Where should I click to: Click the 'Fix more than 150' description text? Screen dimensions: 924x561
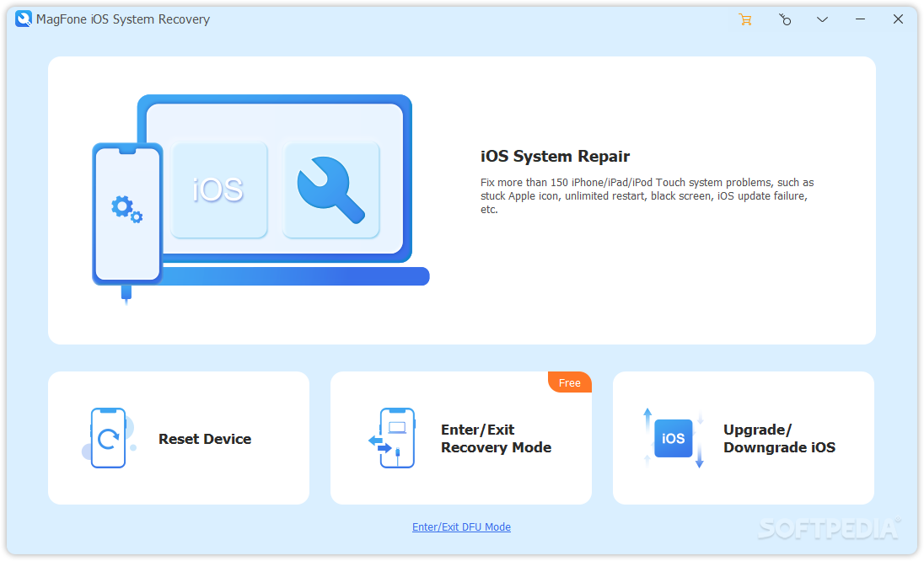tap(647, 196)
